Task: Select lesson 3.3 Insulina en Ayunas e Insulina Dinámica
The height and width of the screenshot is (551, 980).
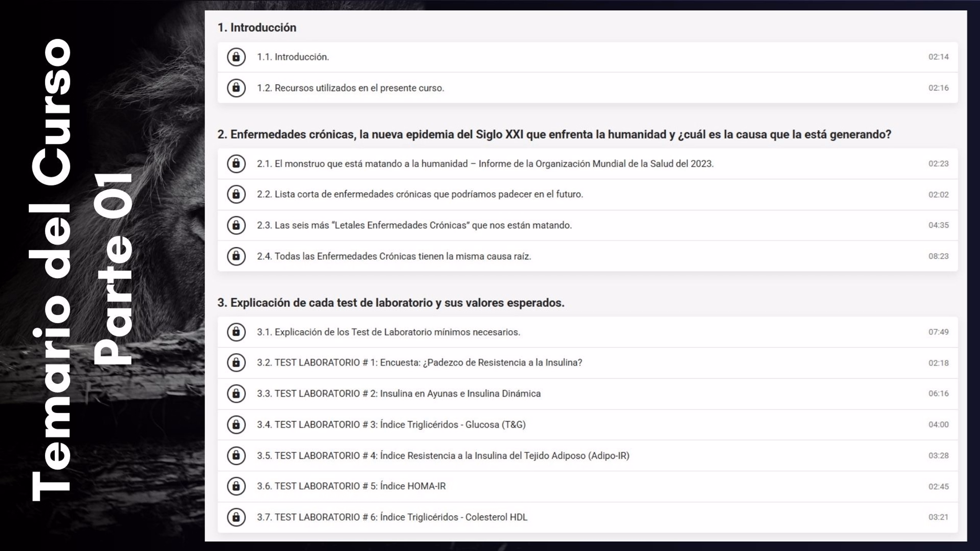Action: (x=588, y=393)
